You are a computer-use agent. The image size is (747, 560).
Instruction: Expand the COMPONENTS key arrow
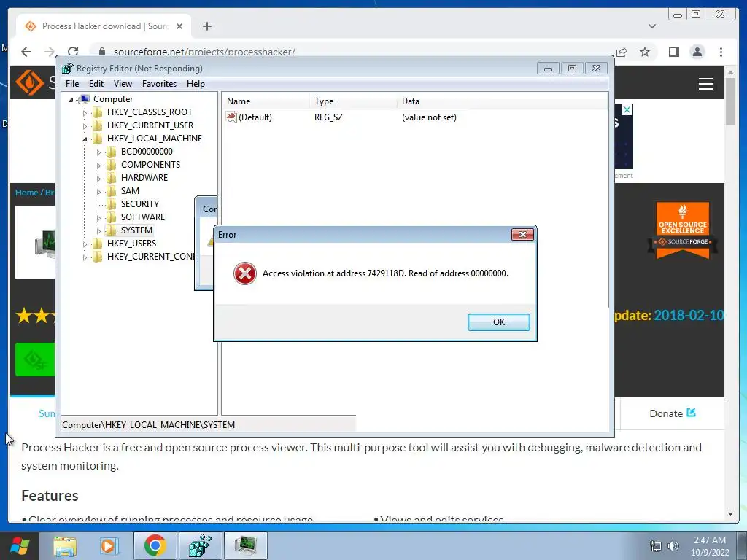click(x=98, y=166)
